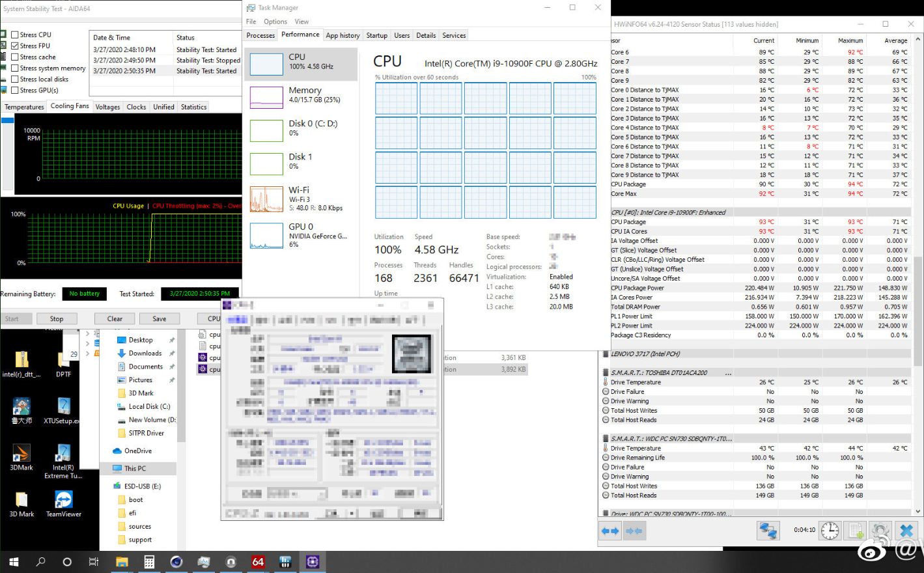
Task: Select the 3D Mark desktop folder
Action: click(x=21, y=504)
